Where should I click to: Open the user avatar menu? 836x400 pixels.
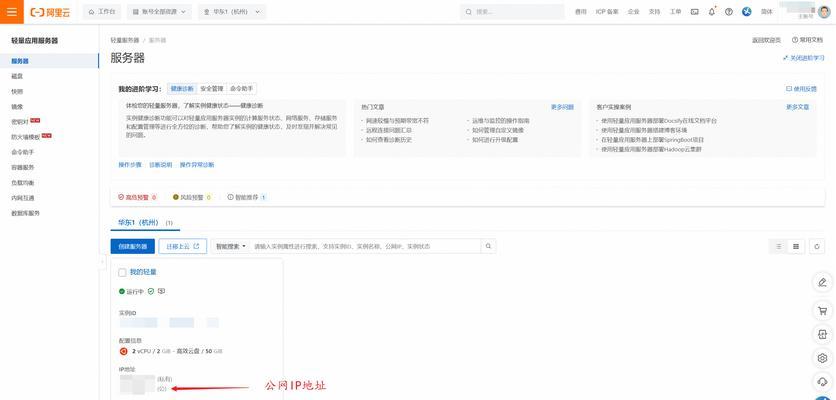coord(824,12)
